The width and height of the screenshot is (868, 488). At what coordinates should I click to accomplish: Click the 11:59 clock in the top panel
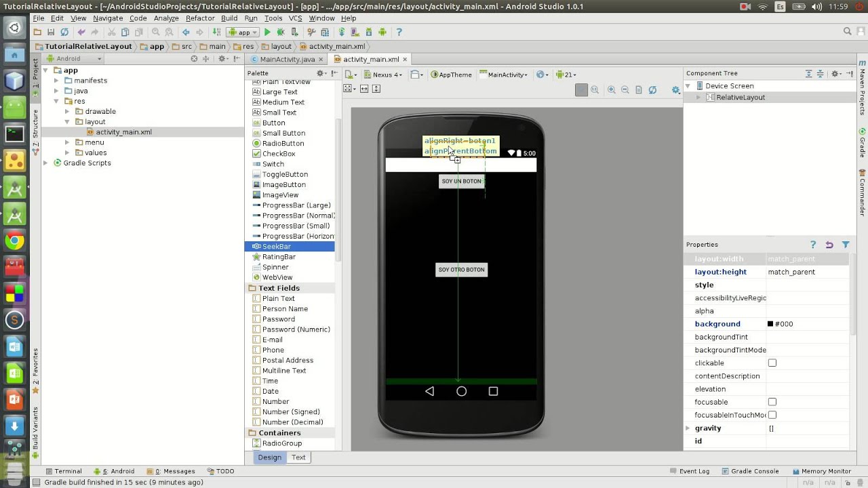click(839, 7)
